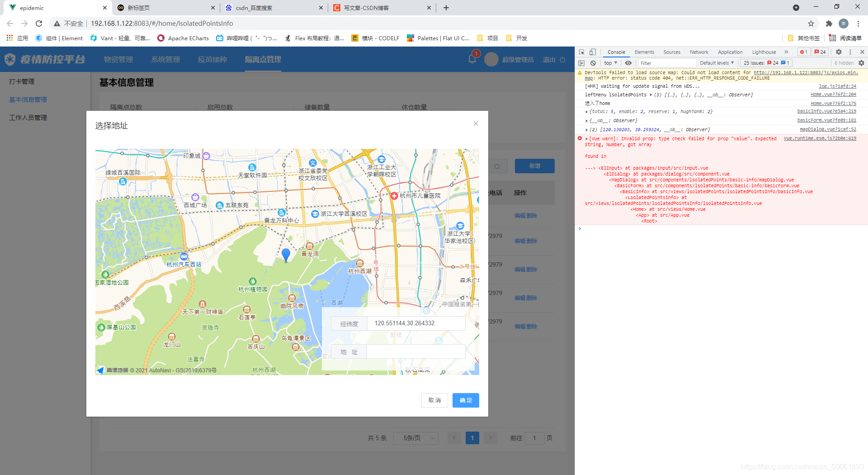Open the Default levels dropdown
The height and width of the screenshot is (475, 868).
click(x=717, y=63)
